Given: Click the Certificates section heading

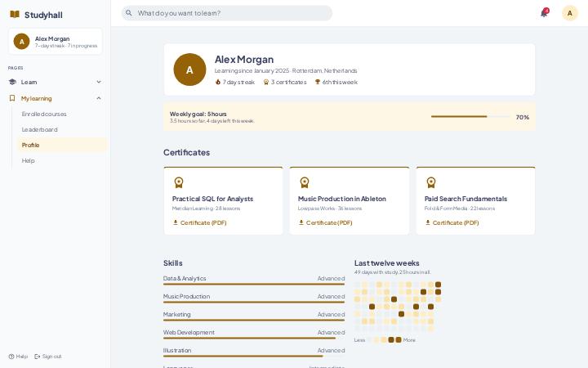Looking at the screenshot, I should click(186, 152).
